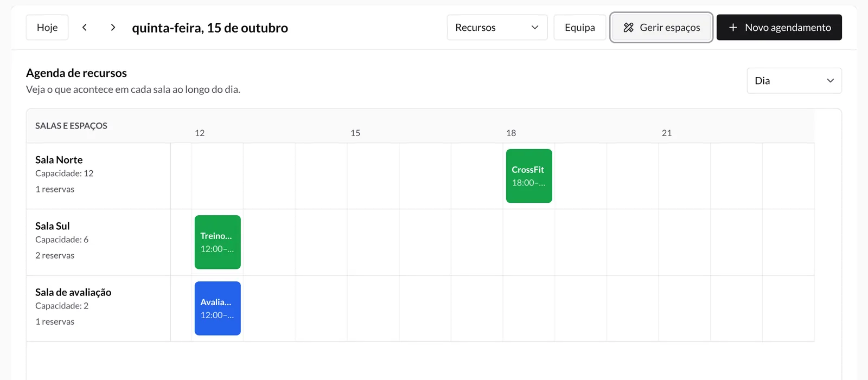Open the CrossFit 18:00 booking

(529, 176)
